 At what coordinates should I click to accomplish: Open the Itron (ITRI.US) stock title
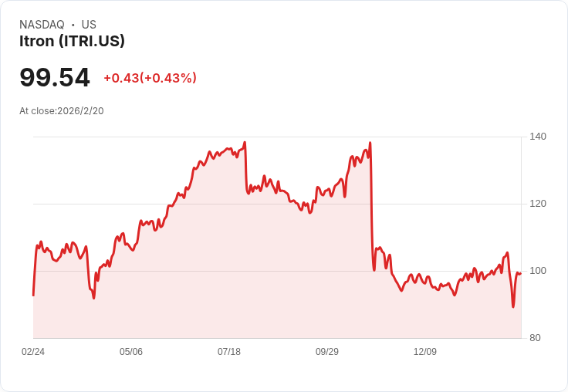[x=72, y=41]
